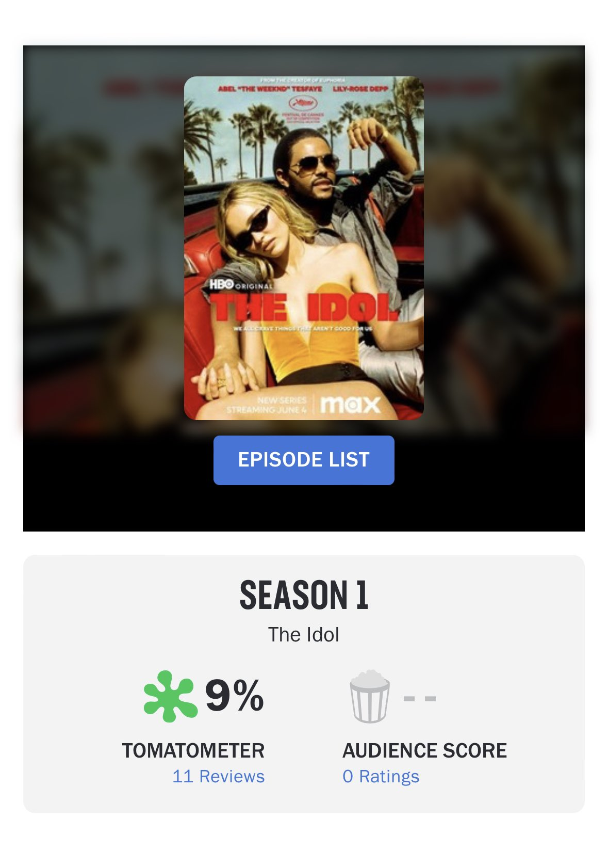The height and width of the screenshot is (868, 608).
Task: Click the 9% Tomatometer score
Action: pyautogui.click(x=235, y=695)
